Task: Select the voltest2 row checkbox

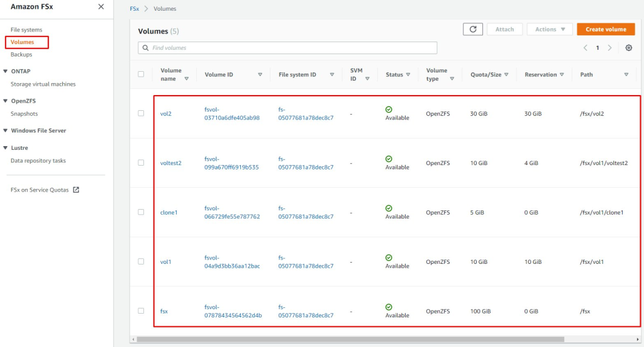Action: [141, 162]
